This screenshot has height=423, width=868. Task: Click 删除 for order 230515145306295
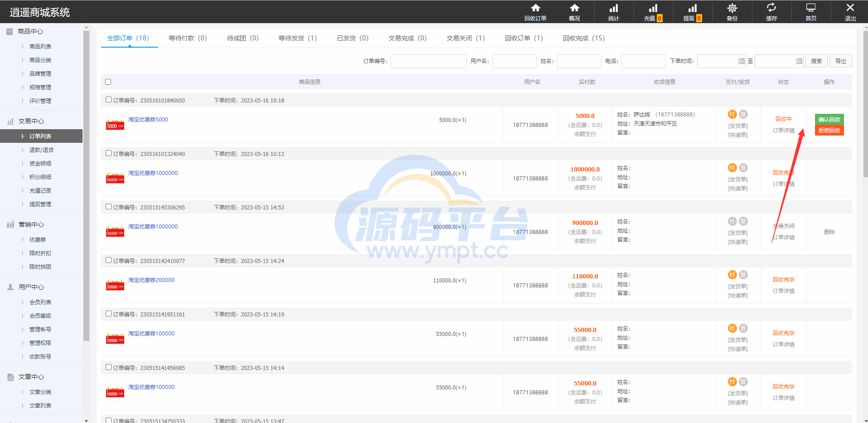(x=829, y=232)
